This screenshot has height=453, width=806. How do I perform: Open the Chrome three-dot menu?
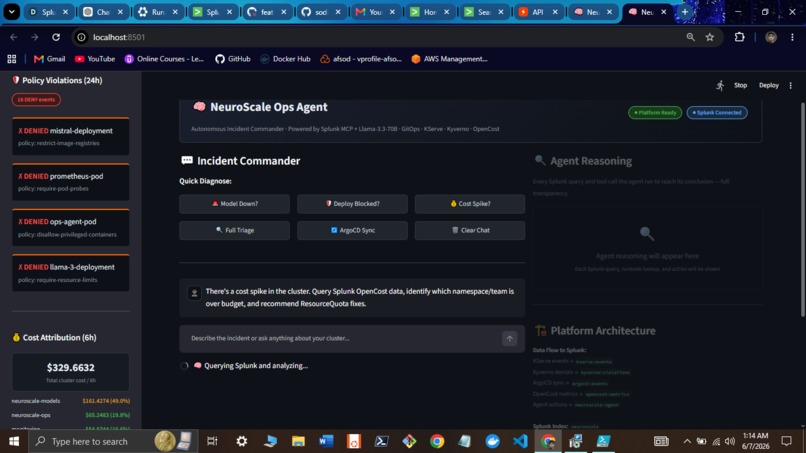(792, 37)
